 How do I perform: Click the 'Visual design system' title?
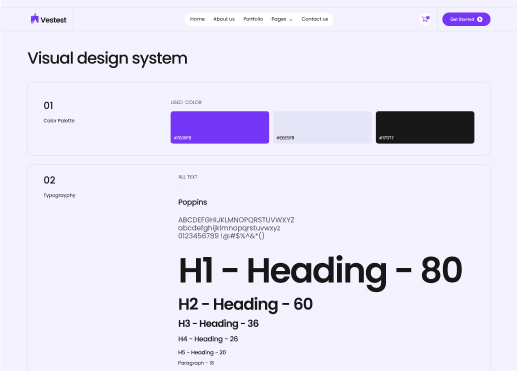pyautogui.click(x=107, y=58)
